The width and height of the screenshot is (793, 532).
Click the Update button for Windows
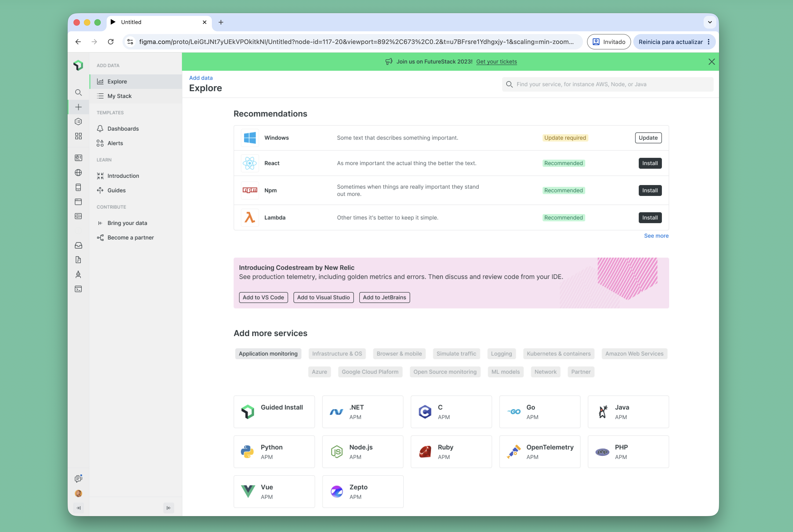coord(648,138)
